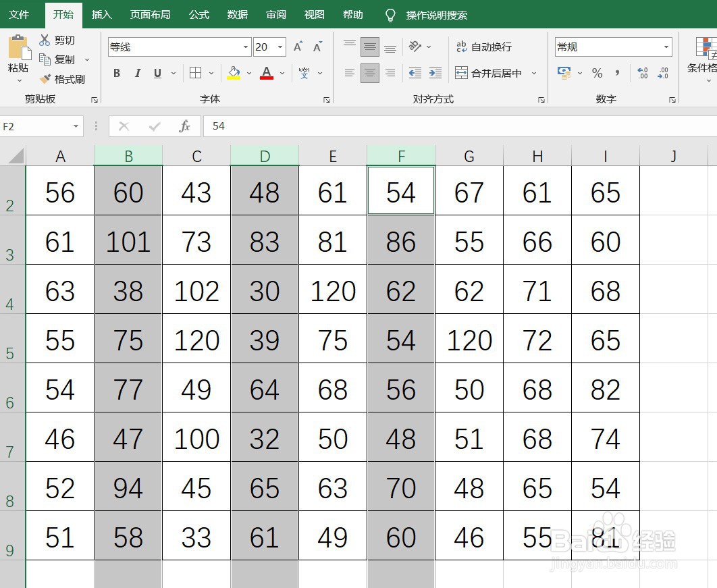Open number group dialog launcher

pyautogui.click(x=672, y=100)
